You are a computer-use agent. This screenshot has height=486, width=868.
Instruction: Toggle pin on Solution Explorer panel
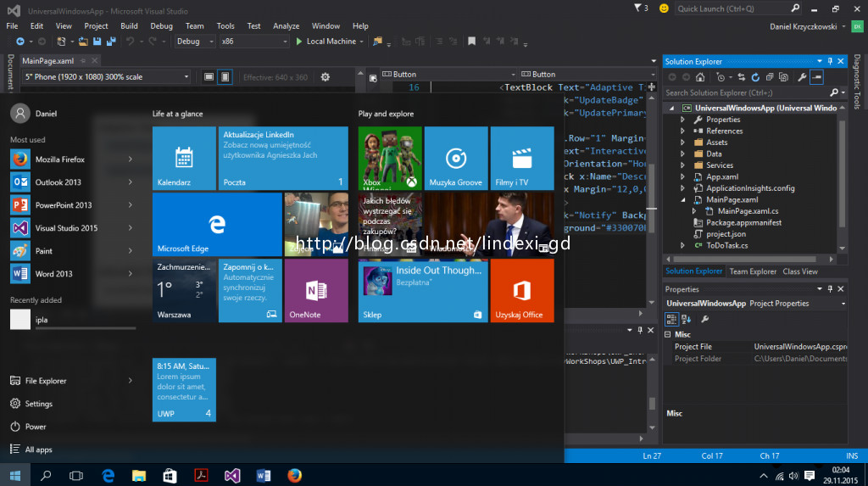[830, 61]
